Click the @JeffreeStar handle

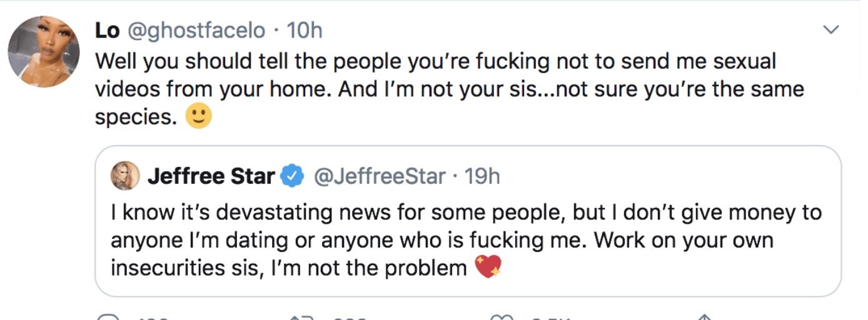(379, 177)
